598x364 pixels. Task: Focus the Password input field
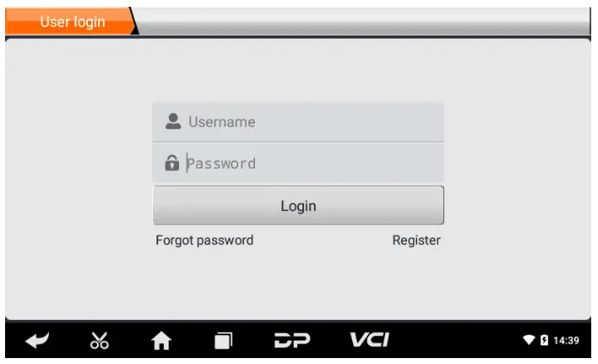(x=298, y=163)
